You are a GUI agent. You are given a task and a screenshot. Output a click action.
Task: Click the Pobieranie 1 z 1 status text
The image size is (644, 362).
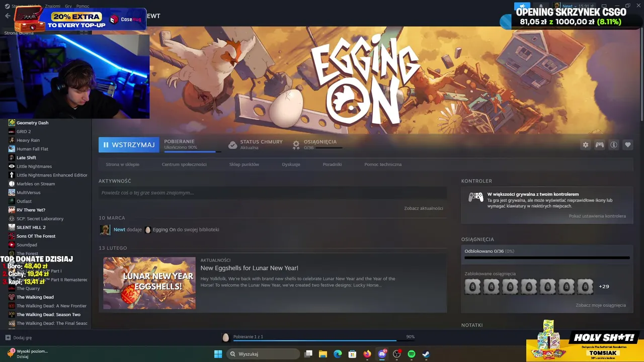[248, 337]
